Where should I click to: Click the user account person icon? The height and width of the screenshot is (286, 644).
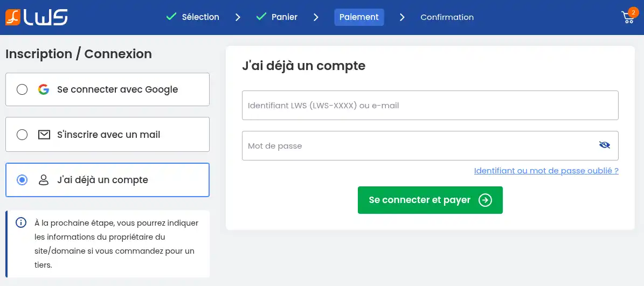point(44,180)
